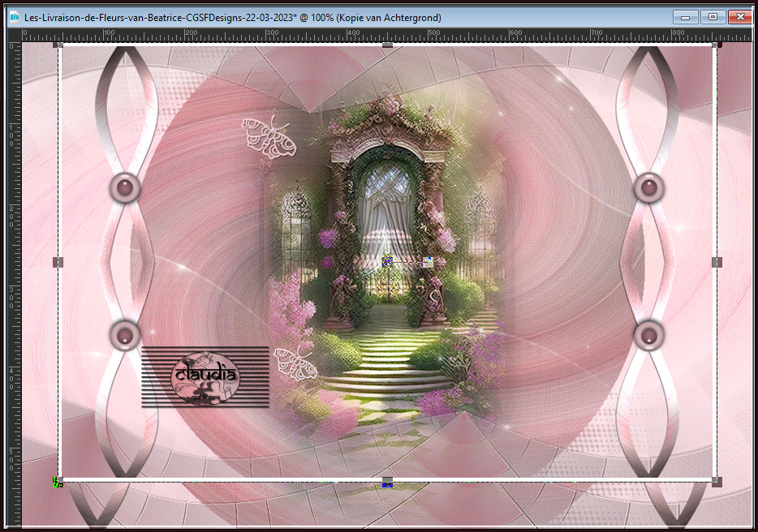
Task: Click the PaintShop document icon in title bar
Action: pyautogui.click(x=15, y=17)
